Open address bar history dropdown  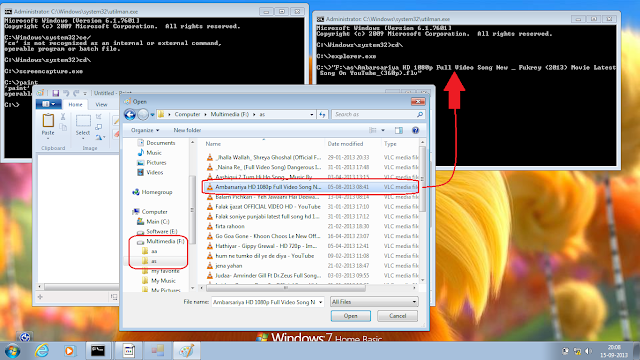pyautogui.click(x=312, y=115)
